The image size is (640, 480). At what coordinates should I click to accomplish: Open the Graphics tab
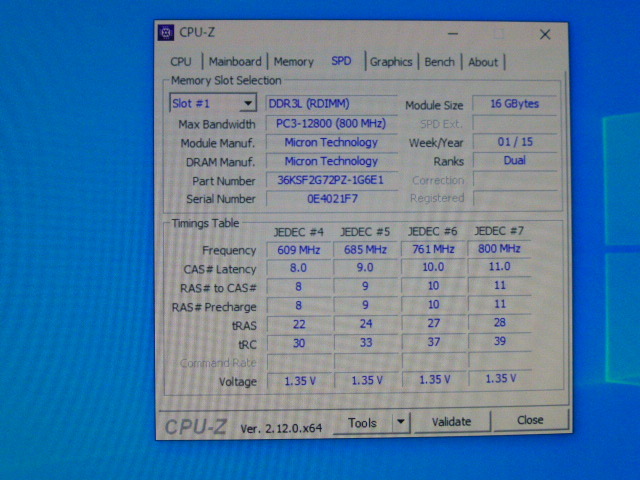click(391, 62)
